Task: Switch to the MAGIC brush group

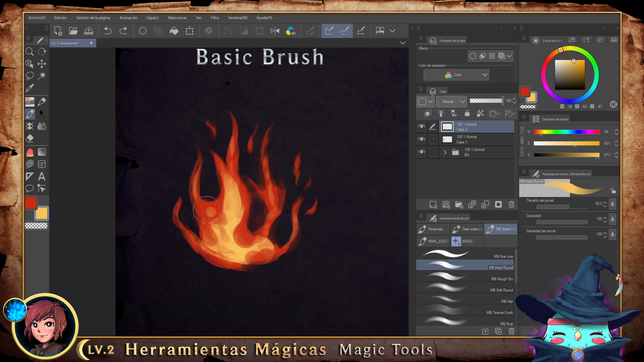Action: point(466,241)
